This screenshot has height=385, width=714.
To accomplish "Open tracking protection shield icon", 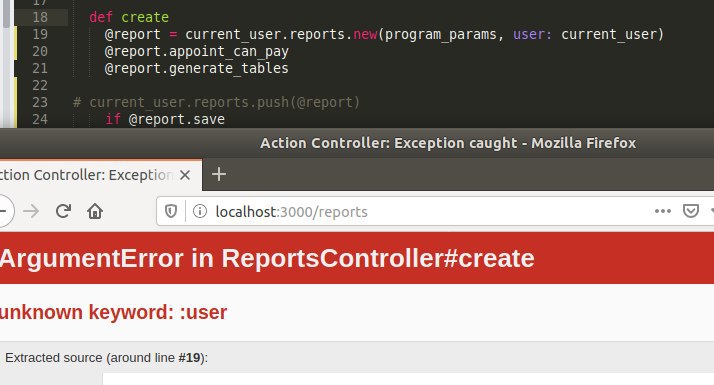I will click(x=171, y=211).
